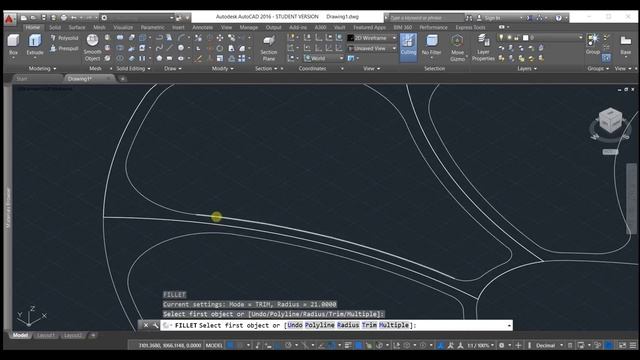Open the AutoCAD application menu logo
The width and height of the screenshot is (640, 360).
[x=10, y=19]
